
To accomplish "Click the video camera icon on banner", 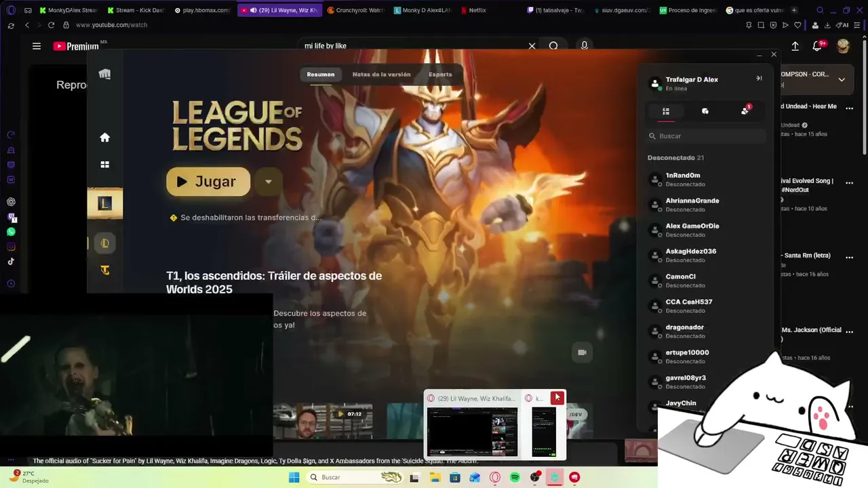I will point(582,352).
